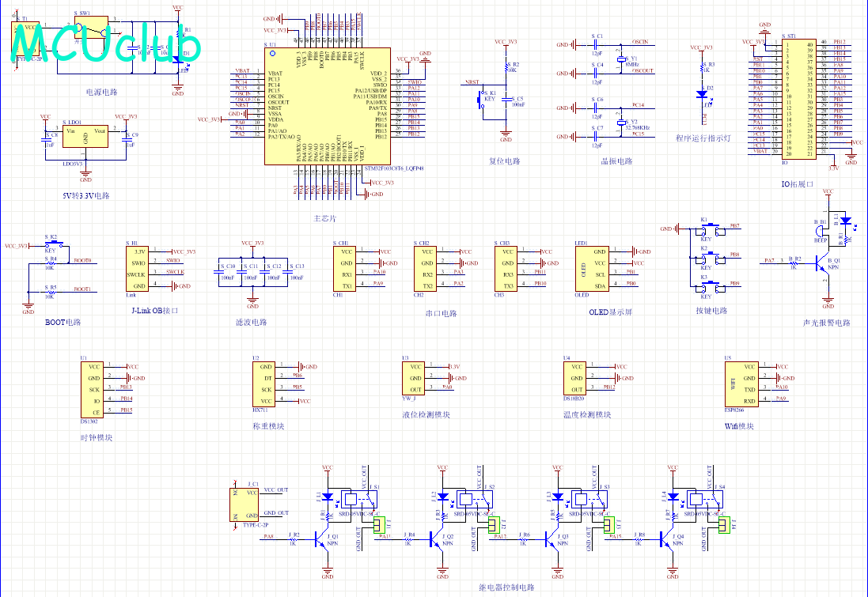The image size is (868, 597).
Task: Click the 'IO拓展口' section label
Action: (x=798, y=184)
